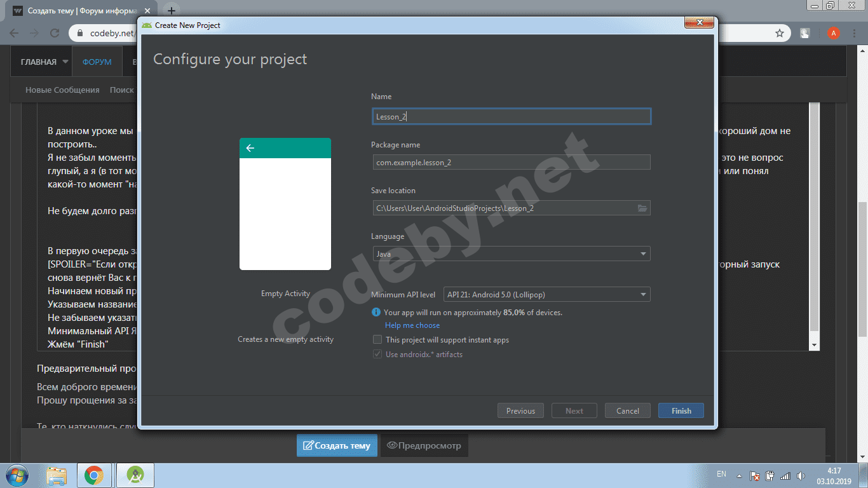
Task: Toggle the 'Use androidx.* artifacts' checkbox
Action: 377,355
